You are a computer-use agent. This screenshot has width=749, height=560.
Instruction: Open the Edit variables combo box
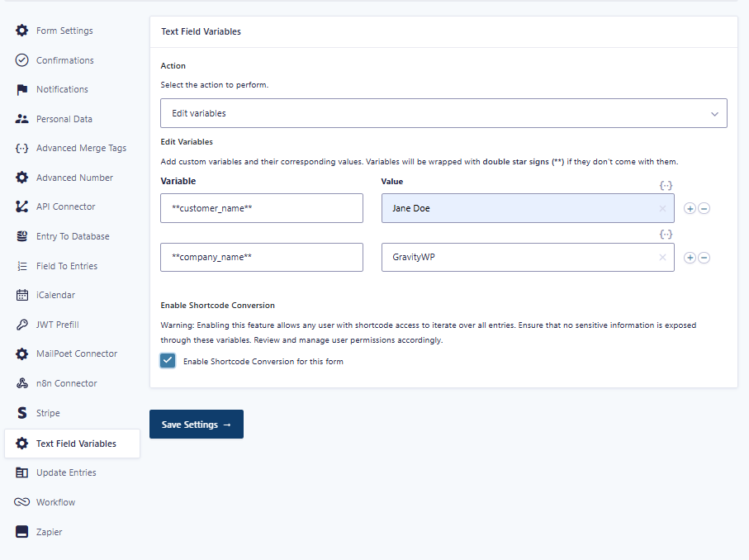coord(443,113)
